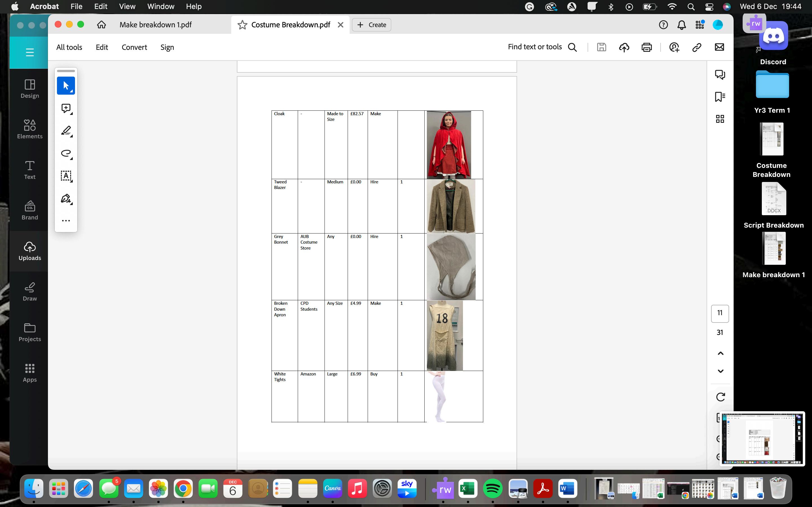Open macOS Control Center toggles

[709, 7]
